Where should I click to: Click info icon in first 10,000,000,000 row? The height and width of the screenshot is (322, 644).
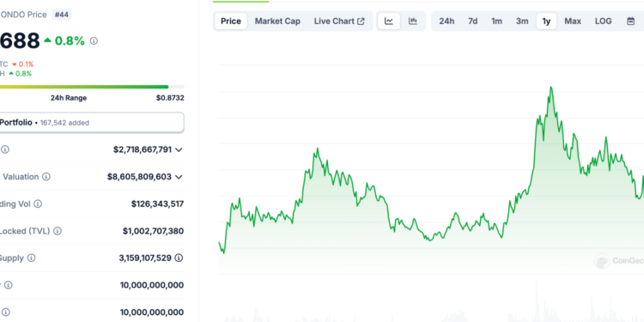(x=9, y=285)
